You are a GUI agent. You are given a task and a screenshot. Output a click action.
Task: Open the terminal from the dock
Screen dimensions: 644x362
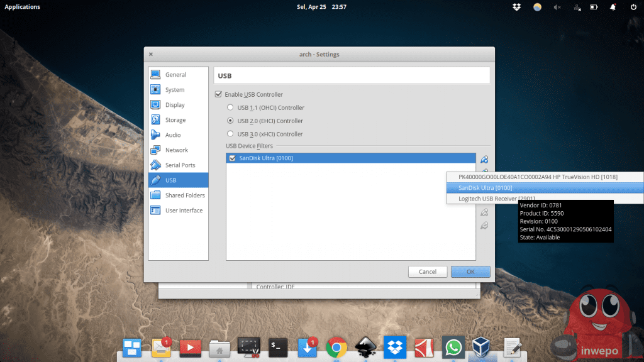278,347
